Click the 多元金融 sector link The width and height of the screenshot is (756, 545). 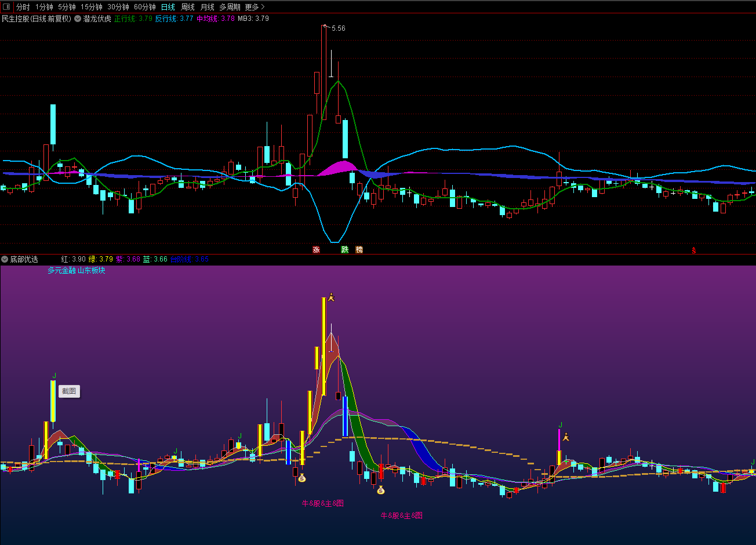pyautogui.click(x=61, y=270)
